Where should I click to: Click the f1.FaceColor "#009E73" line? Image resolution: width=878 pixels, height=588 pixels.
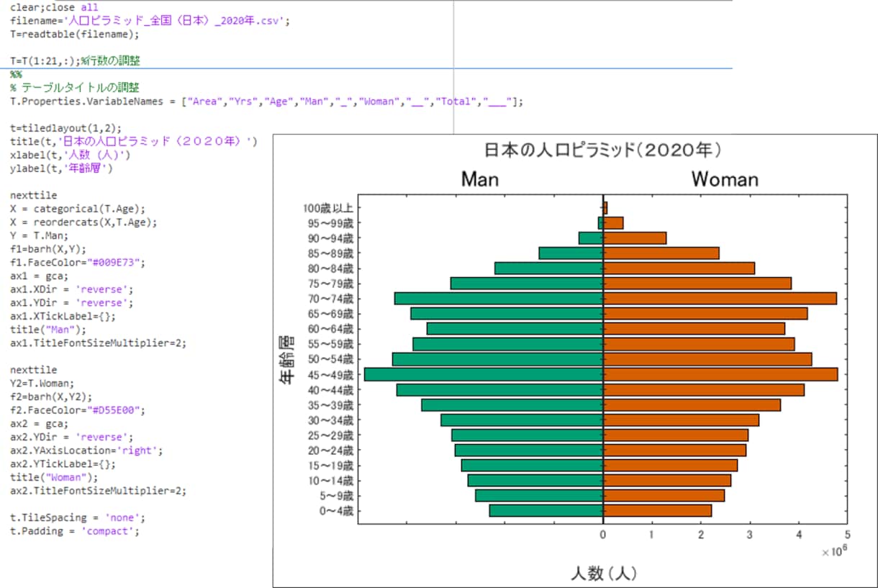point(78,263)
